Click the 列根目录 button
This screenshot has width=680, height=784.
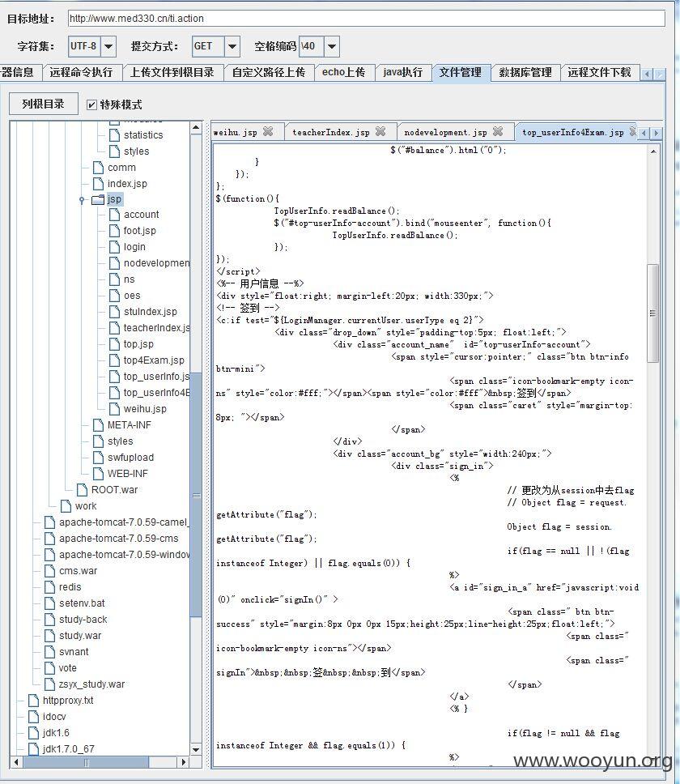[x=44, y=104]
